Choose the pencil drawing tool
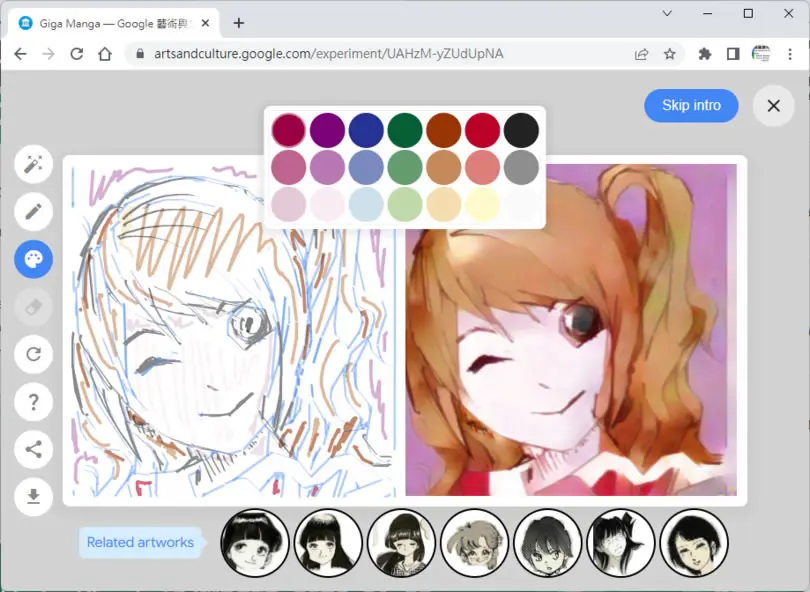The width and height of the screenshot is (810, 592). [x=34, y=212]
